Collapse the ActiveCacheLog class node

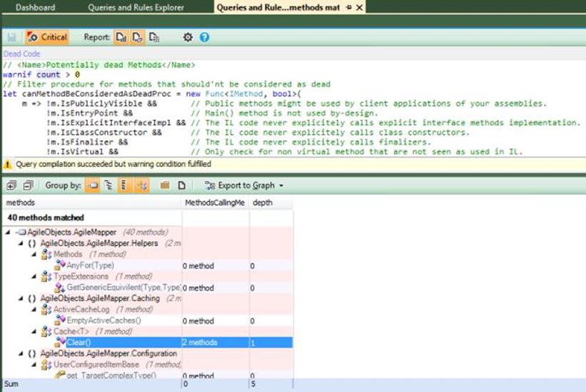(x=34, y=309)
